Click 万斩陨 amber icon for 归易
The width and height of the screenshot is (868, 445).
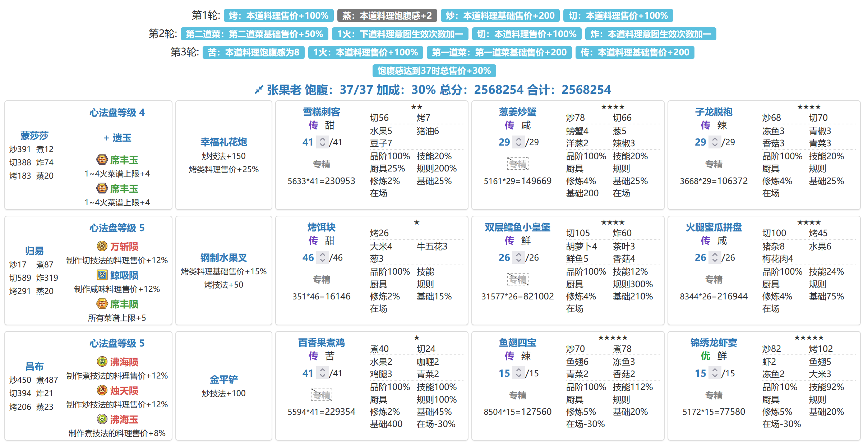coord(102,246)
